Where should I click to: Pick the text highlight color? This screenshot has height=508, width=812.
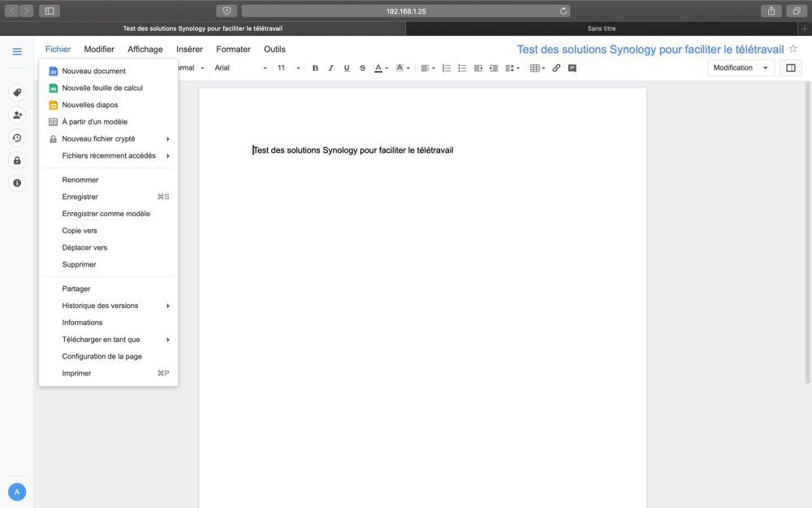tap(403, 68)
